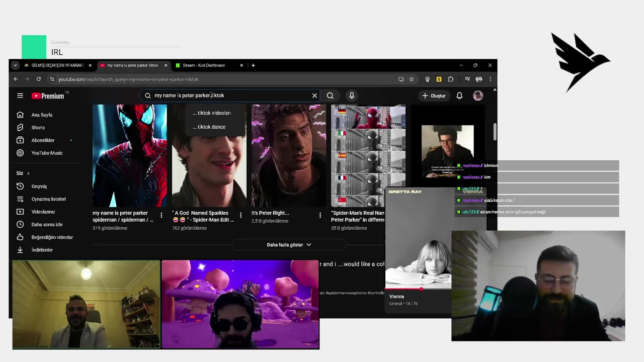Open the lightbulb extension icon
Image resolution: width=644 pixels, height=362 pixels.
coord(428,79)
